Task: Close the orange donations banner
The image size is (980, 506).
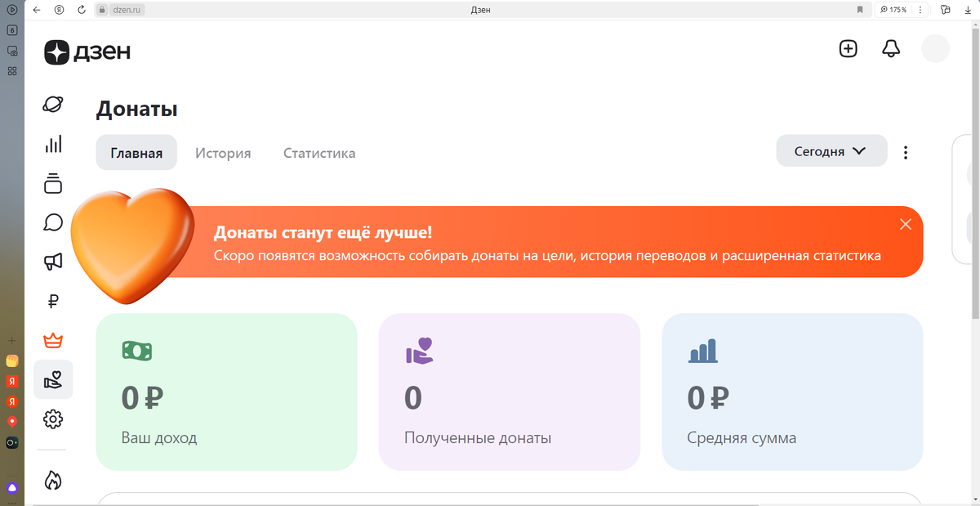Action: tap(905, 224)
